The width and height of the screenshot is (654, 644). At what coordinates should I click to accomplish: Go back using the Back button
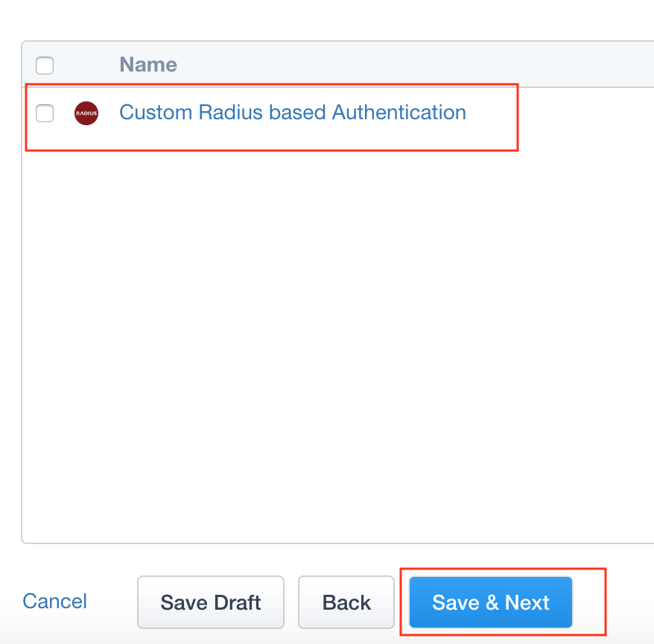coord(346,602)
